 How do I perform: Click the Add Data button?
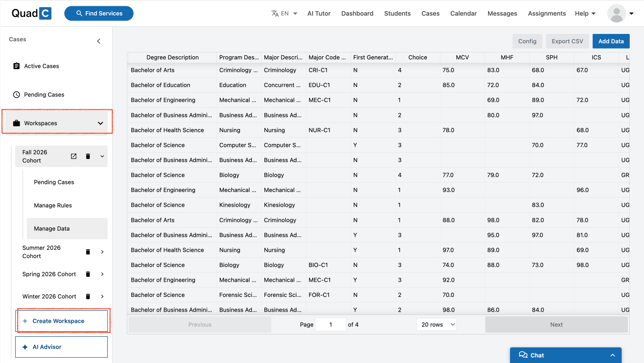click(x=611, y=41)
